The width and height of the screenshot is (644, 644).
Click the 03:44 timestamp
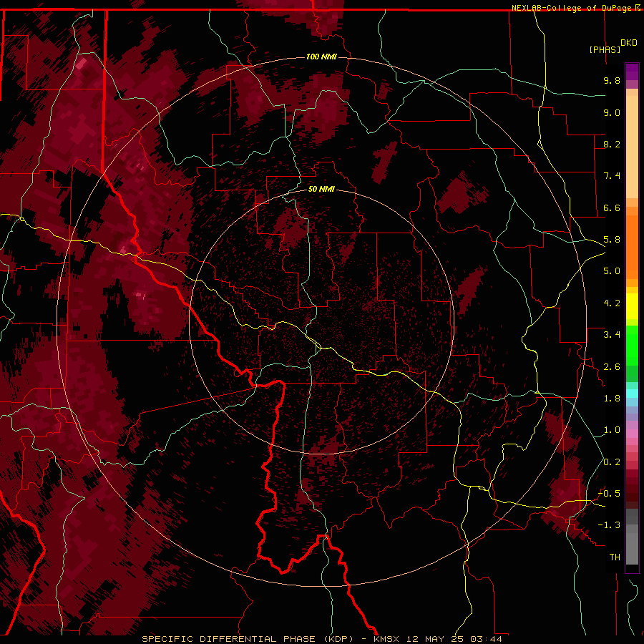click(487, 639)
